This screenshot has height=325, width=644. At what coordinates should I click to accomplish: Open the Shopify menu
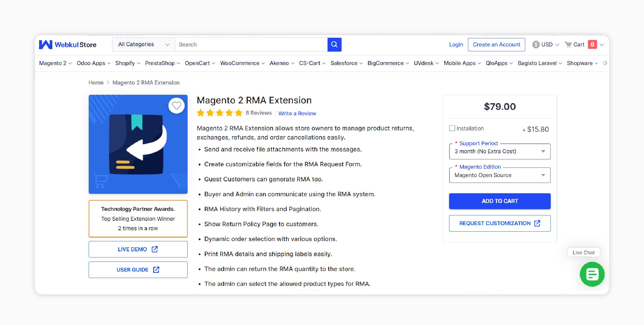tap(128, 63)
